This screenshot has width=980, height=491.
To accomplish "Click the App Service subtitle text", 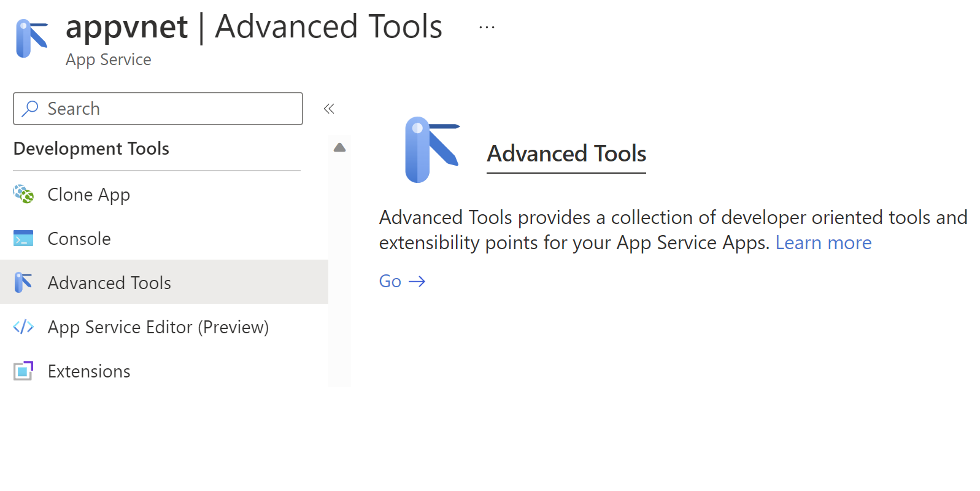I will click(x=109, y=60).
